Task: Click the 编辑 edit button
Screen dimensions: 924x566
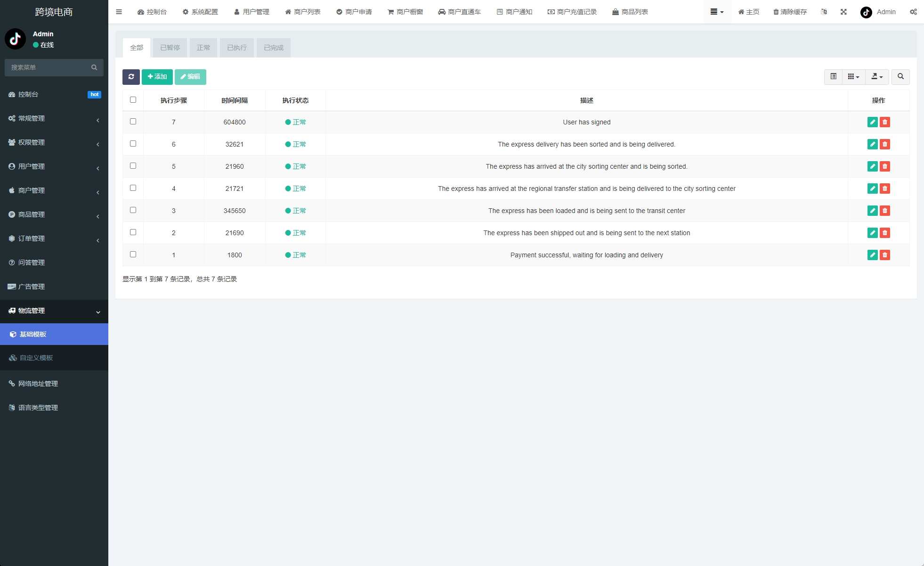Action: [x=191, y=77]
